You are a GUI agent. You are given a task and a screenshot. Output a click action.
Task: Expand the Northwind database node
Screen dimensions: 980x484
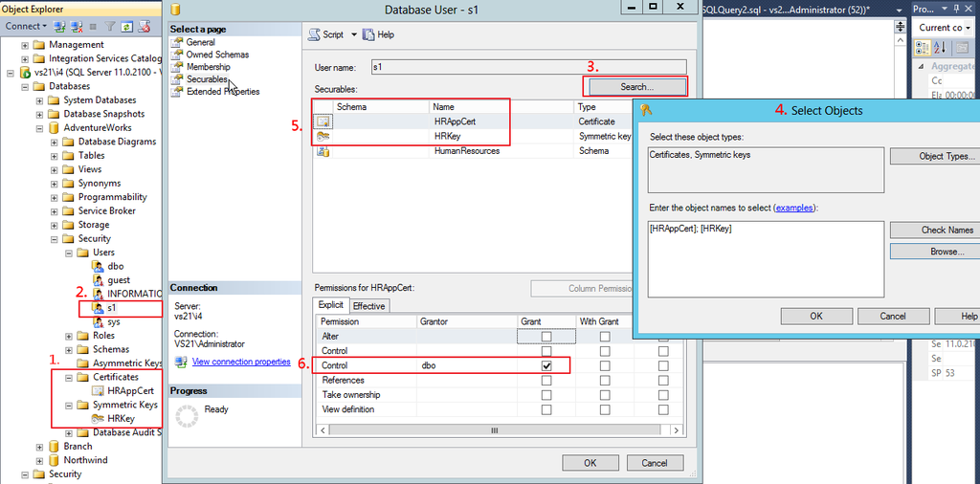coord(39,460)
